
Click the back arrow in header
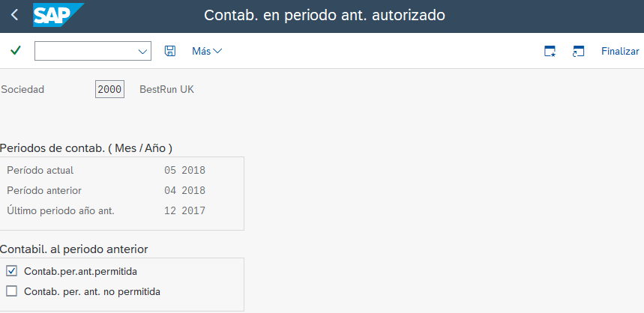coord(14,15)
